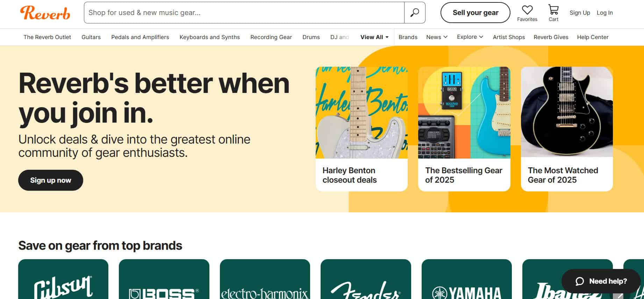
Task: Expand the News dropdown menu
Action: click(x=437, y=37)
